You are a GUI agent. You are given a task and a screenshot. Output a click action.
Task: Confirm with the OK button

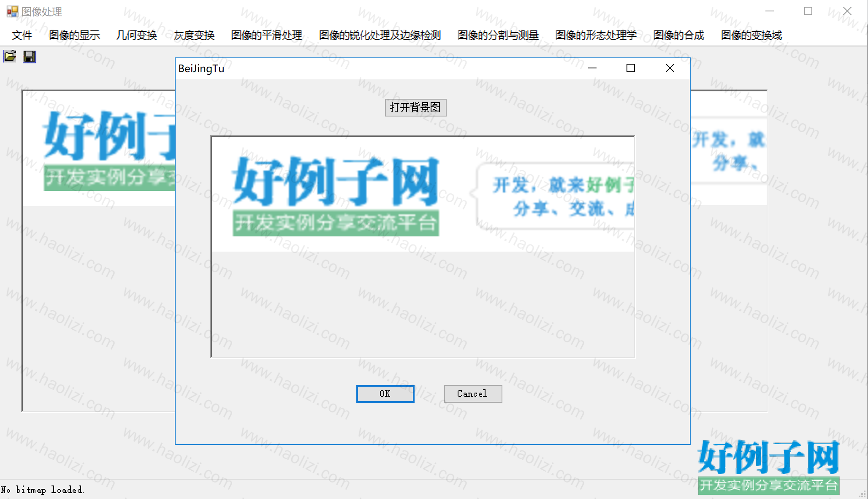(385, 394)
